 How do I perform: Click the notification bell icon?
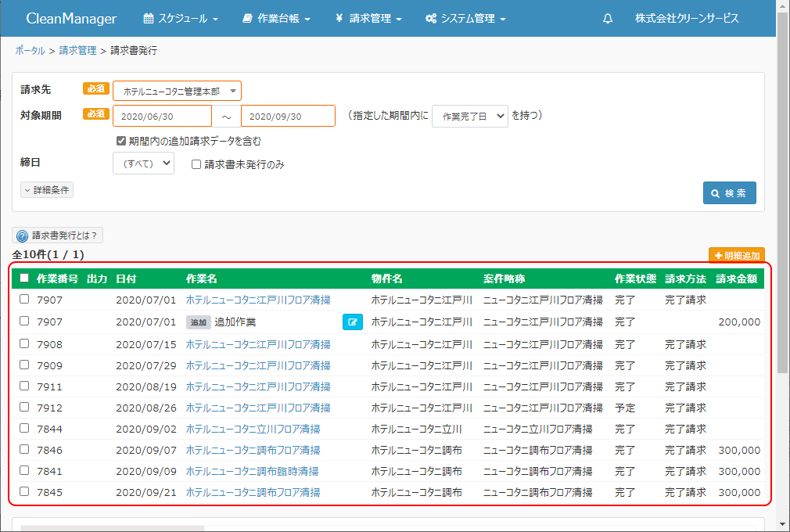pos(608,19)
